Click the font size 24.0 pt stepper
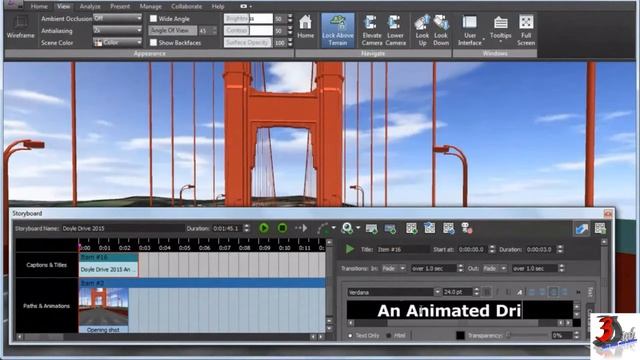 click(x=476, y=292)
